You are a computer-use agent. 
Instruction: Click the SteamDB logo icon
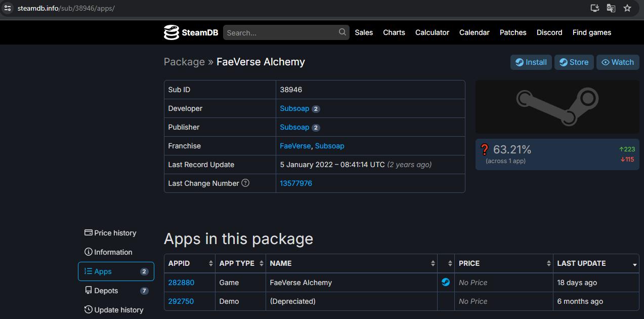[x=171, y=32]
